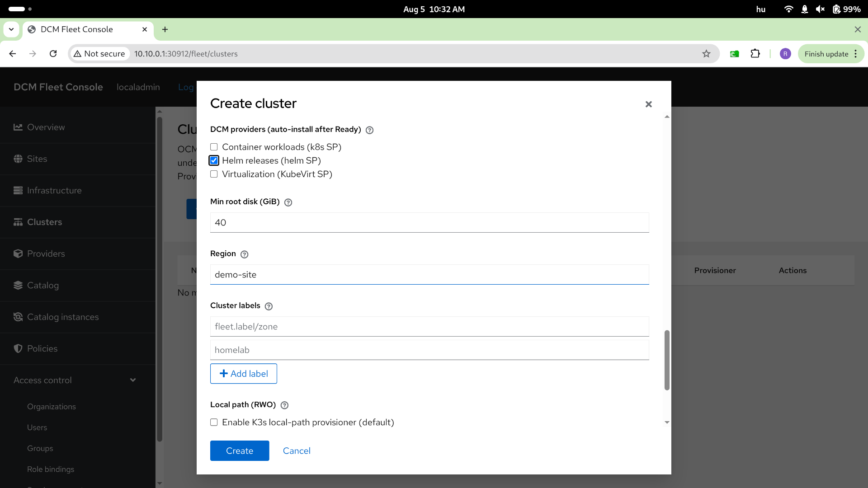Click dialog scroll up arrow
Viewport: 868px width, 488px height.
[667, 117]
